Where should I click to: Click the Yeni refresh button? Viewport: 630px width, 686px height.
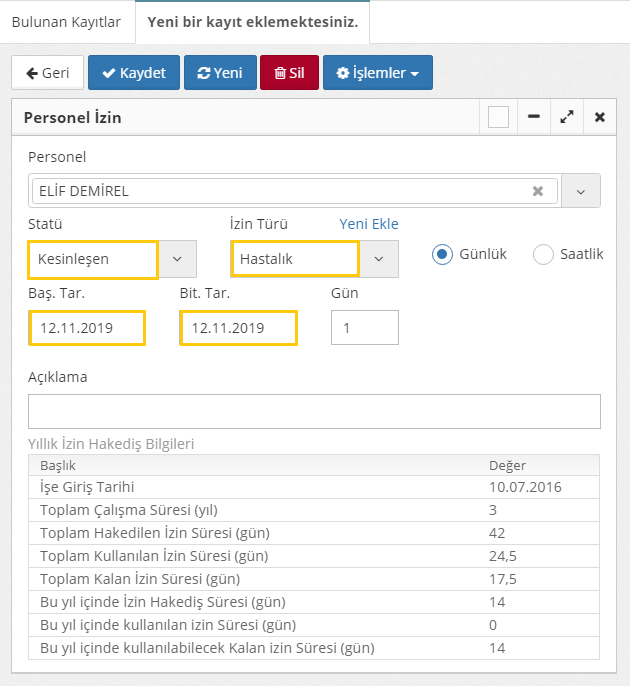tap(220, 73)
